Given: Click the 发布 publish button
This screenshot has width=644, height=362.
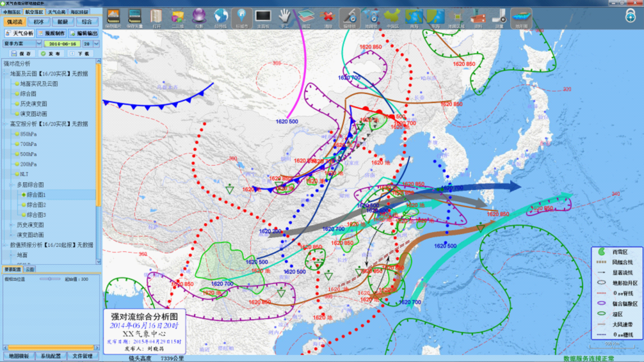Looking at the screenshot, I should tap(51, 53).
